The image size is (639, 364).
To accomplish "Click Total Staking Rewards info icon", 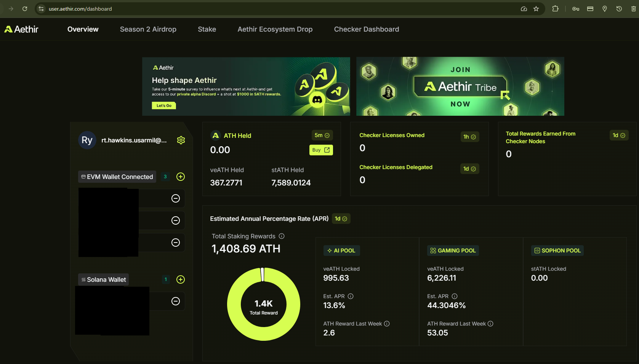I will [x=282, y=236].
